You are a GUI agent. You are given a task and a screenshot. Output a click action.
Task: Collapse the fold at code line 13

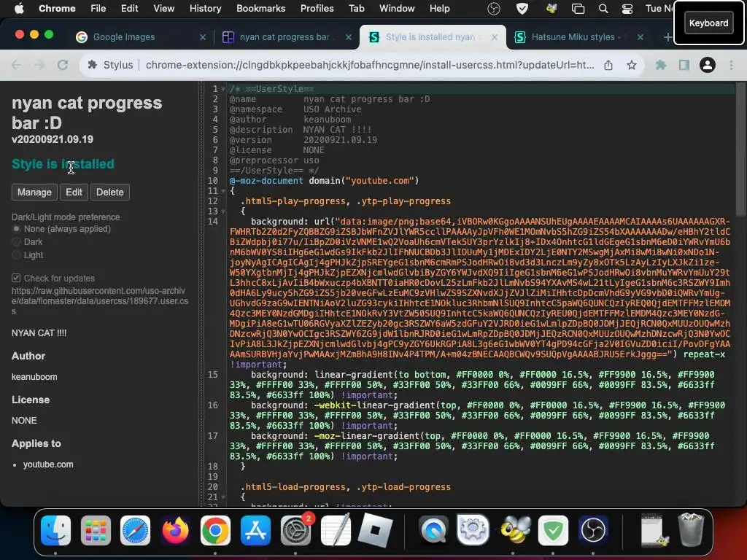point(223,211)
